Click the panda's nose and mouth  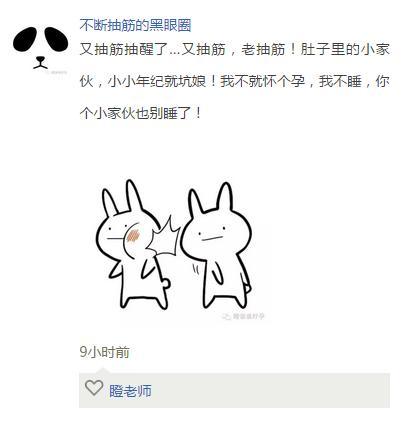click(x=40, y=63)
